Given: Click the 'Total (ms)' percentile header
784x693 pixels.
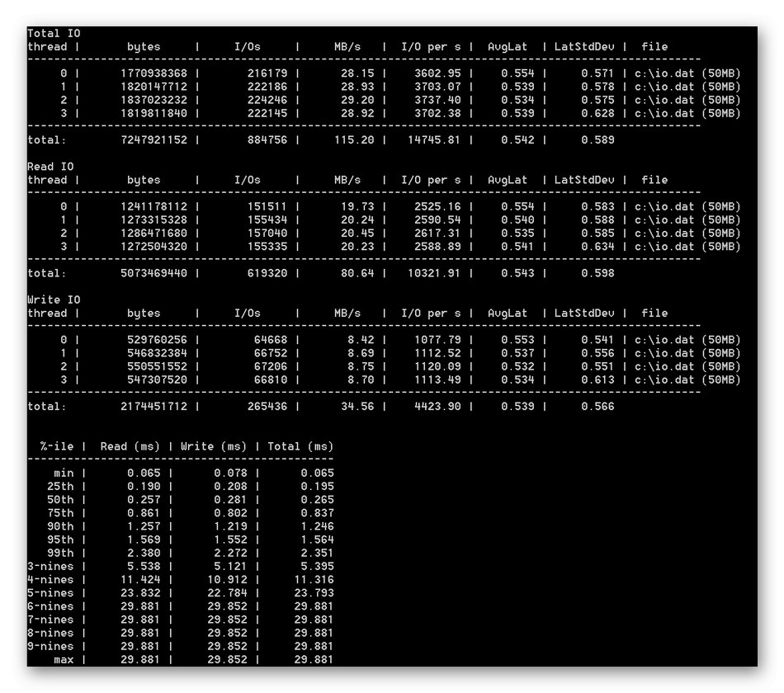Looking at the screenshot, I should pyautogui.click(x=300, y=446).
